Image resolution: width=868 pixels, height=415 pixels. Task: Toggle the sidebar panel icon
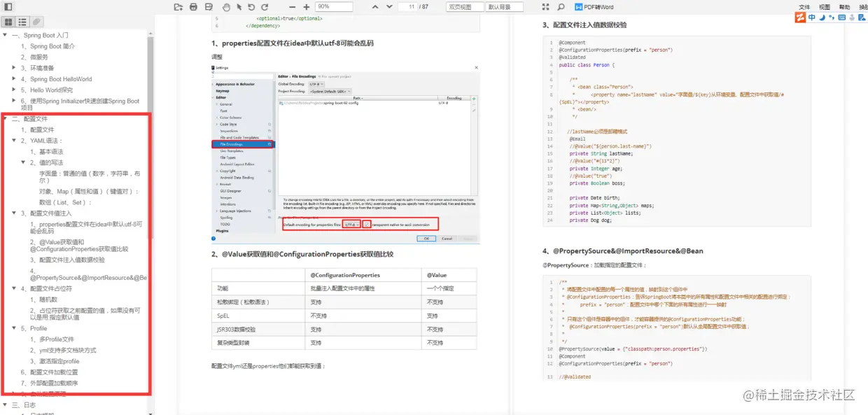coord(8,6)
